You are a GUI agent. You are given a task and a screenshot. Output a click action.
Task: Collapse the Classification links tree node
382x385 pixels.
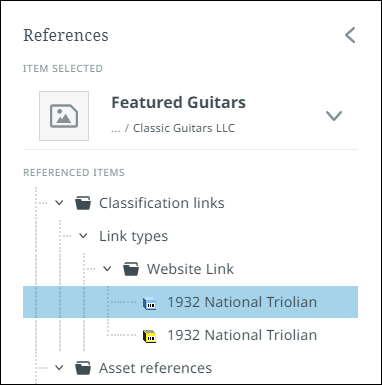click(59, 203)
